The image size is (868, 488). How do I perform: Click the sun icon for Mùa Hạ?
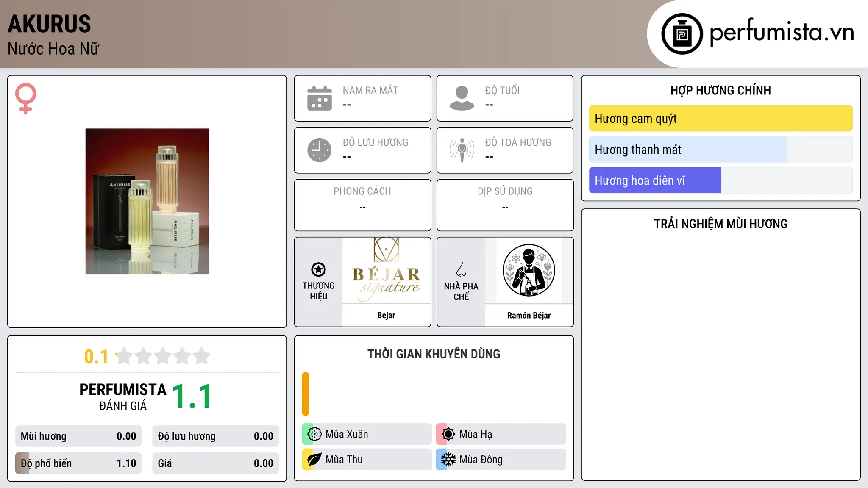(x=448, y=434)
